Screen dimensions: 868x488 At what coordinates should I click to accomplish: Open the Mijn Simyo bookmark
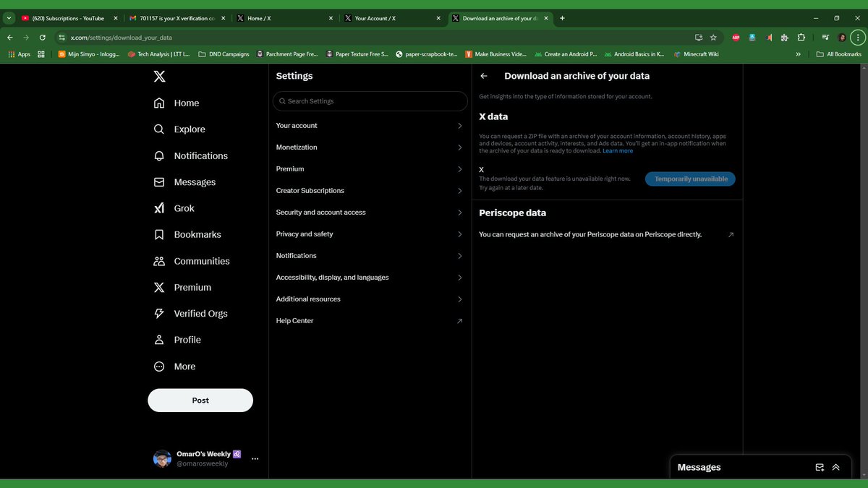(x=89, y=54)
